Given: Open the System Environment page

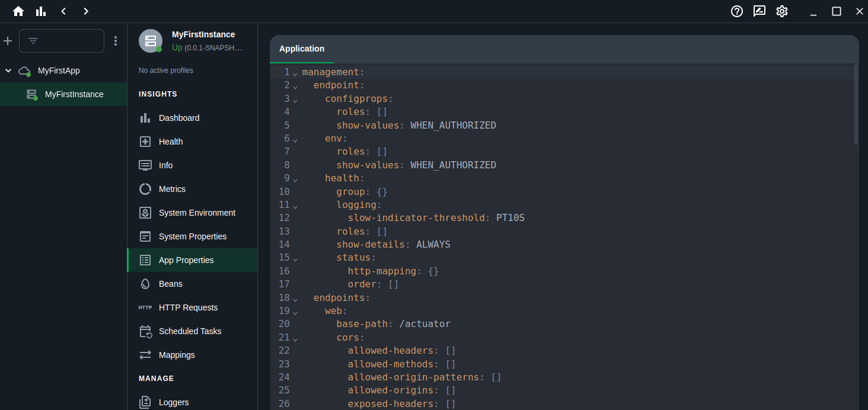Looking at the screenshot, I should coord(193,213).
